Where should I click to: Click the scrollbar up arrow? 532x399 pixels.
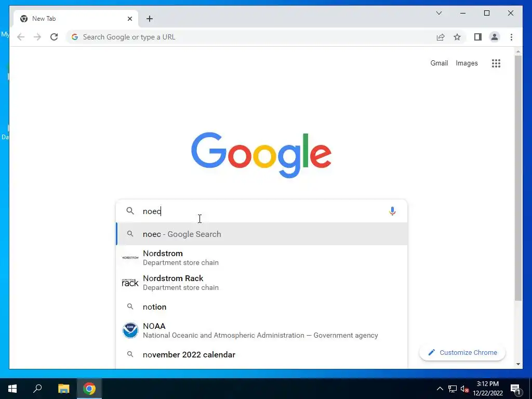click(x=518, y=51)
